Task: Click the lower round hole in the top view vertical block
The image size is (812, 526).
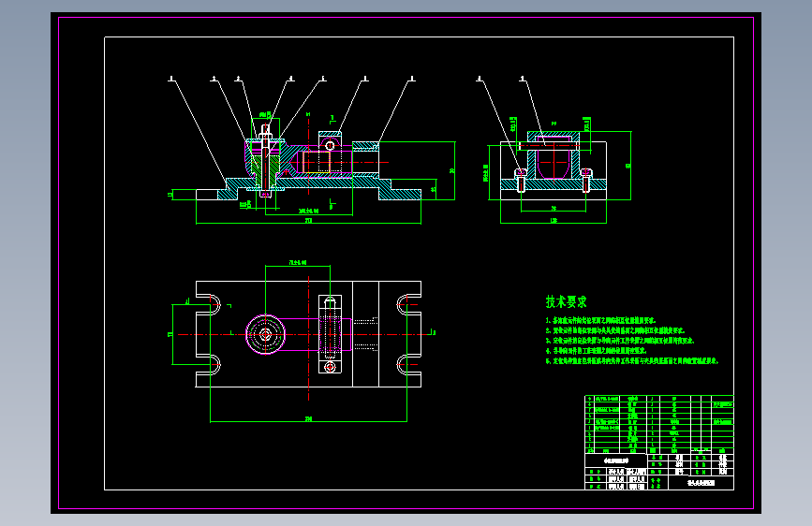Action: (x=330, y=367)
